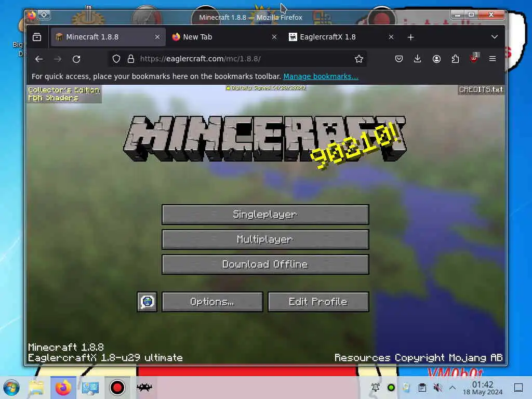Open the Multiplayer menu
Viewport: 532px width, 399px height.
pyautogui.click(x=265, y=240)
